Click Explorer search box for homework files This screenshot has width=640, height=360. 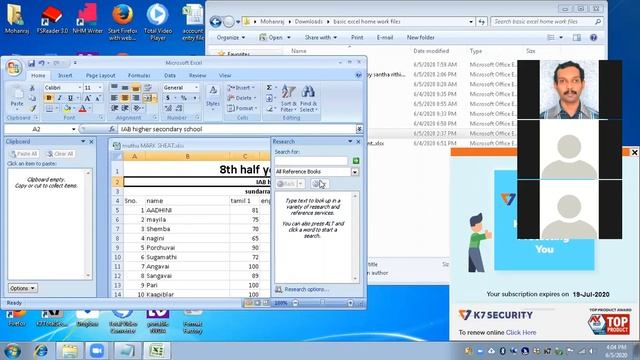(547, 22)
